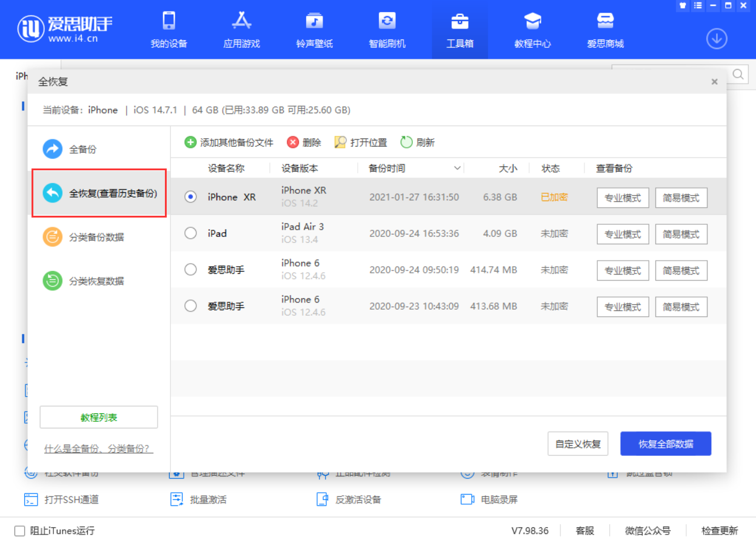Click the Custom Restore button
The image size is (756, 543).
[578, 444]
